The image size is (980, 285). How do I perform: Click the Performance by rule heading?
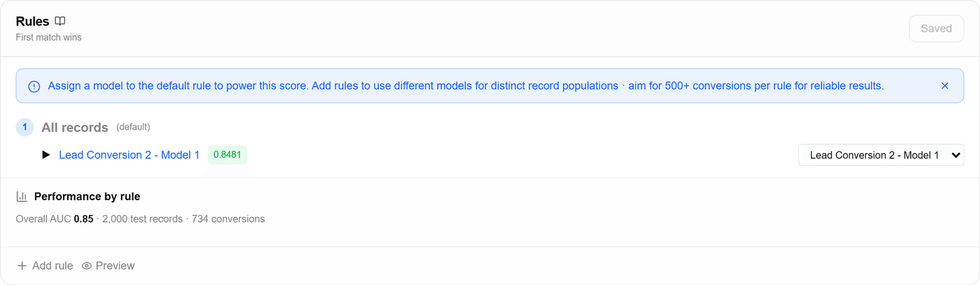(87, 197)
